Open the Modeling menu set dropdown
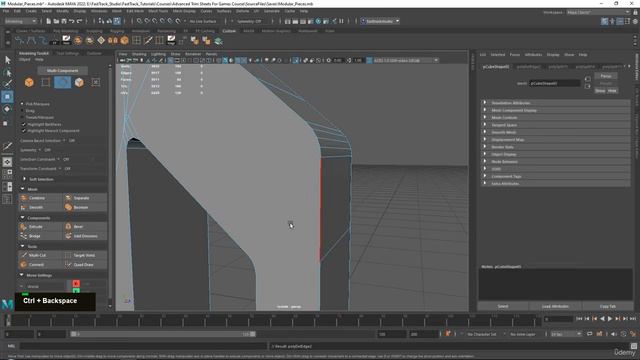Screen dimensions: 640x360 (20, 21)
